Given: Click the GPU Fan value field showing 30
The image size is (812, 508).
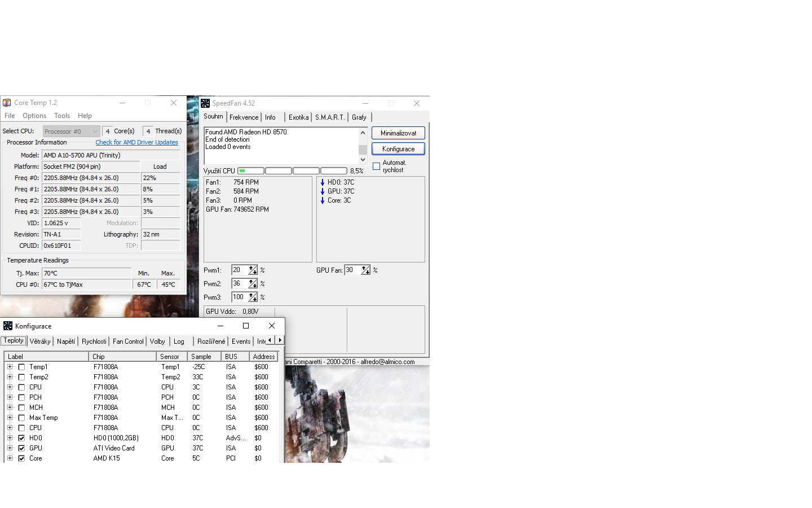Looking at the screenshot, I should point(352,270).
